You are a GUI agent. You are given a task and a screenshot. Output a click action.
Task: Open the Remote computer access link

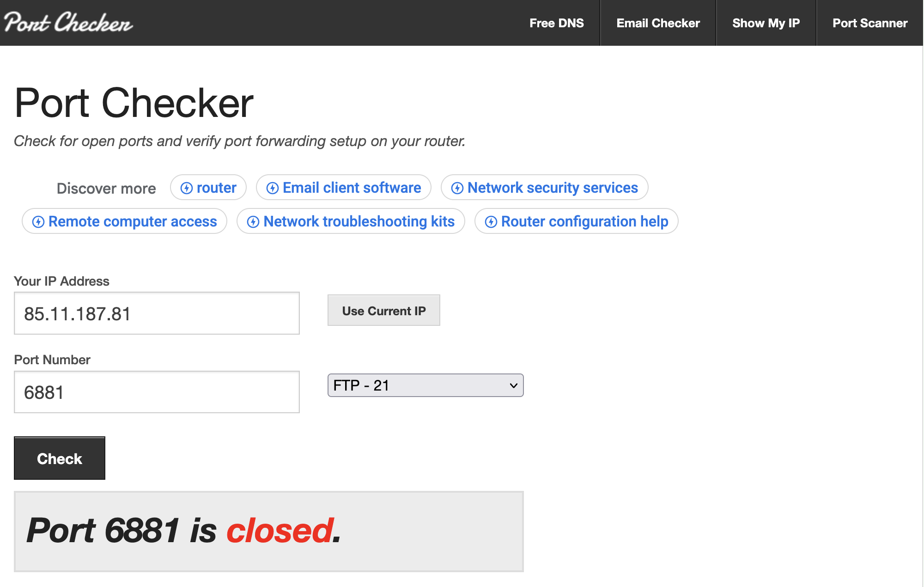[133, 221]
